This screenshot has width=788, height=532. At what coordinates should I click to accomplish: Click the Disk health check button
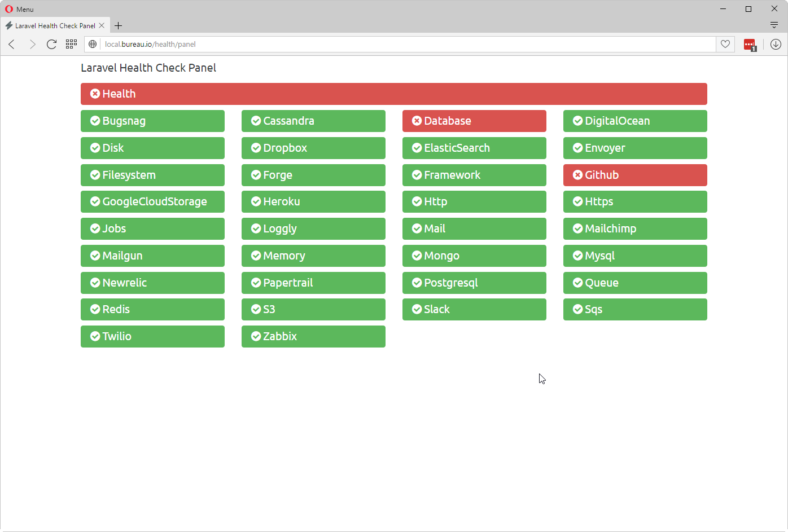click(152, 148)
